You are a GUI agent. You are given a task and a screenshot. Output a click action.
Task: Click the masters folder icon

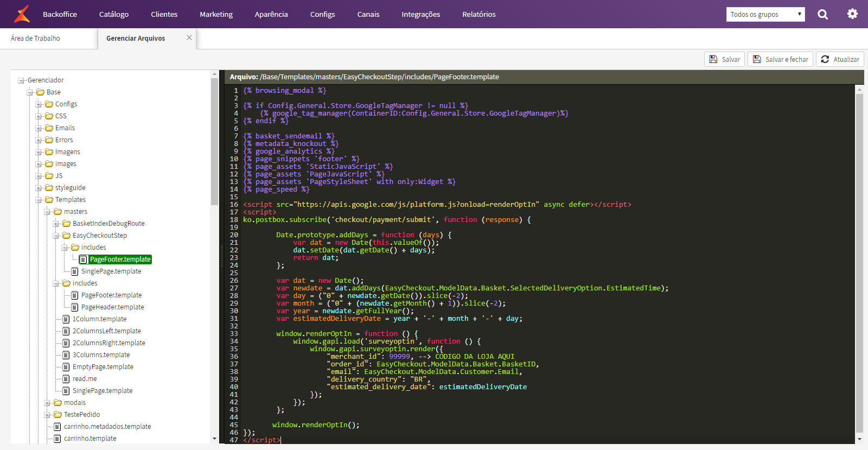click(x=58, y=212)
